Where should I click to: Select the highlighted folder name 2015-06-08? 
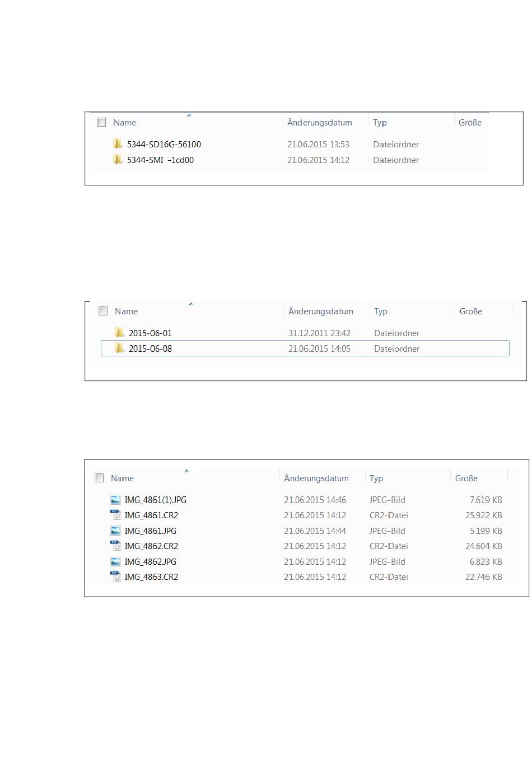[x=150, y=349]
